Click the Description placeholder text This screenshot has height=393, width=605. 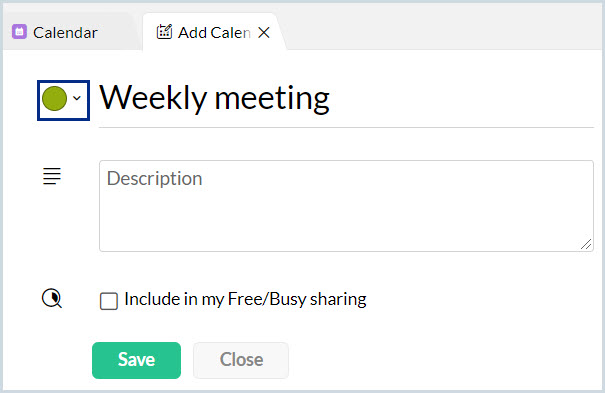tap(154, 179)
